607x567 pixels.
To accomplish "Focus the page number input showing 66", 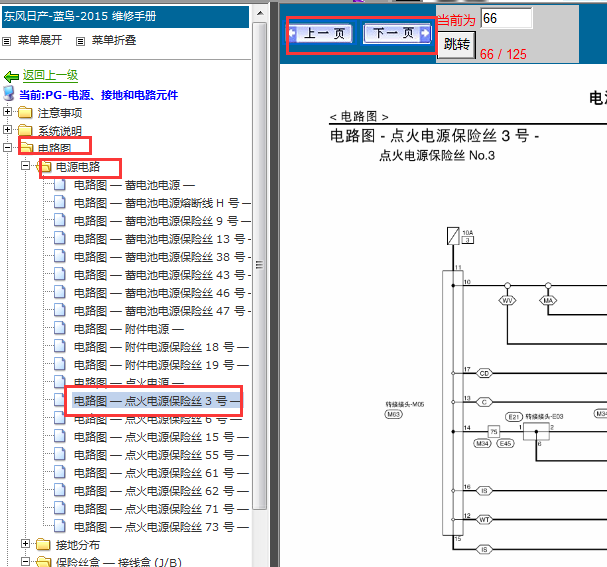I will pos(506,18).
